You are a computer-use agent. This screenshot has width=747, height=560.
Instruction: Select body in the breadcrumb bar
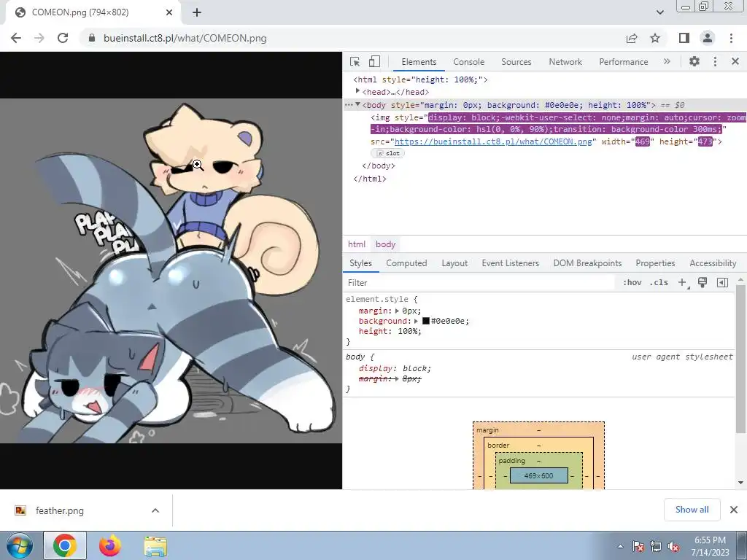click(x=385, y=244)
